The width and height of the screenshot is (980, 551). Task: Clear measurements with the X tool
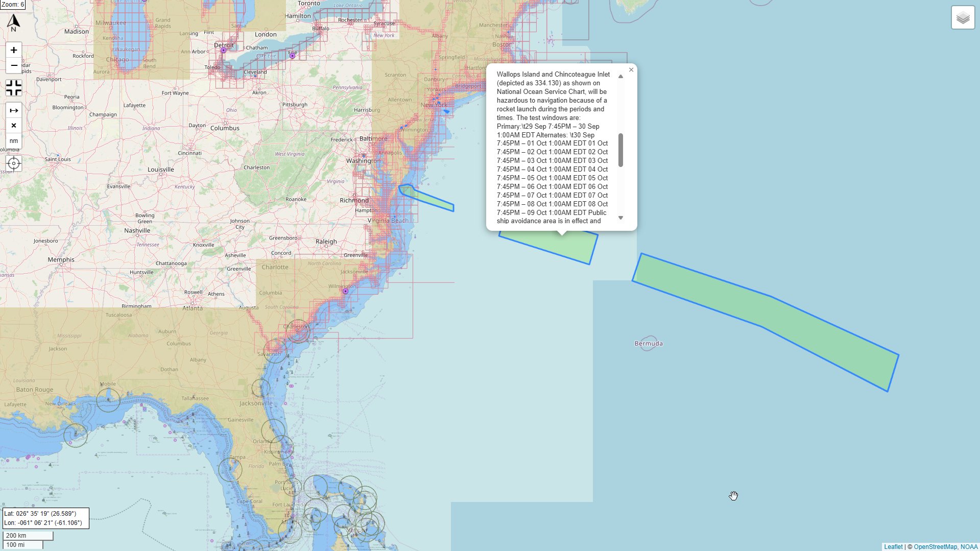coord(14,126)
